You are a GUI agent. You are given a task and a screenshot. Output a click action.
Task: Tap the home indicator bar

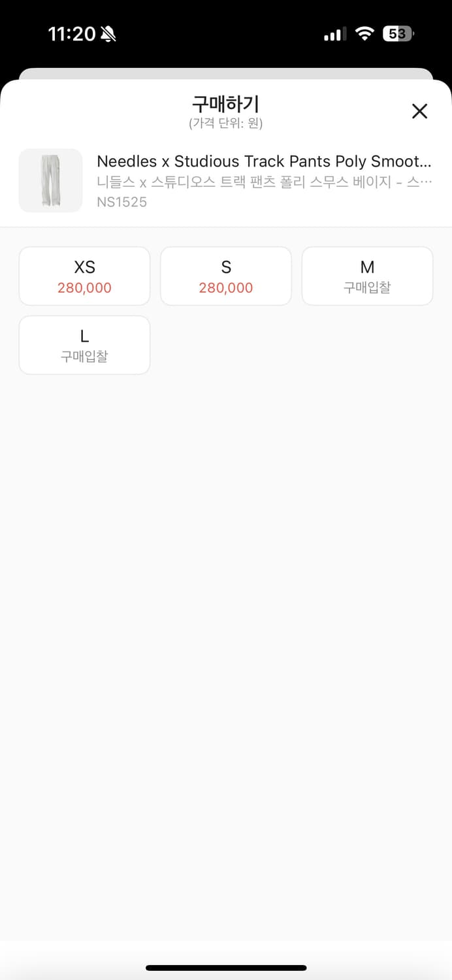point(226,968)
